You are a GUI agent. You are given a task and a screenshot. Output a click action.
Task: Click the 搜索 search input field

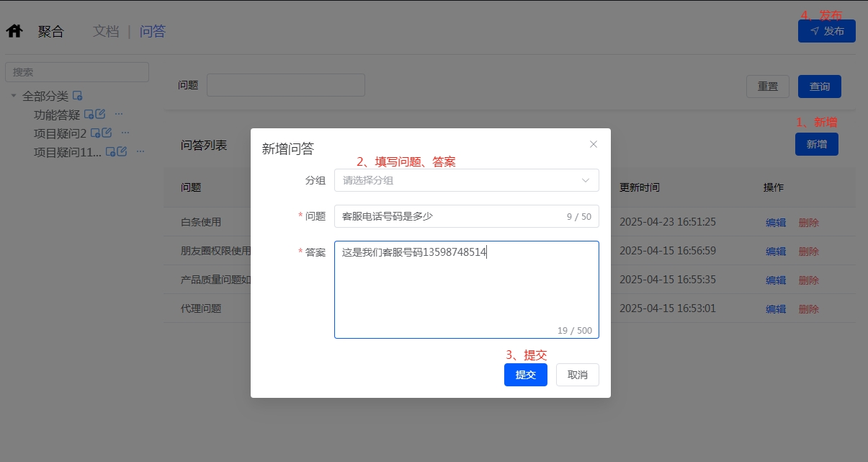point(76,71)
